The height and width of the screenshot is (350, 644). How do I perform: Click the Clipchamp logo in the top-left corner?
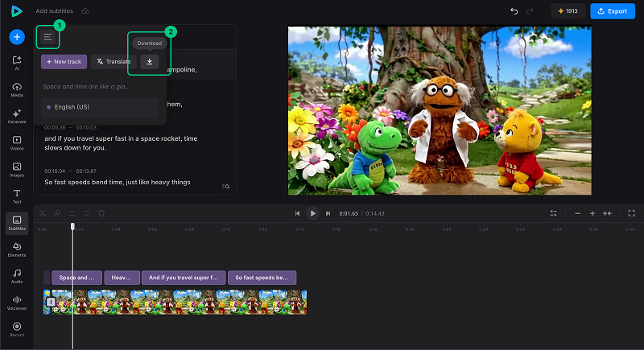click(16, 11)
